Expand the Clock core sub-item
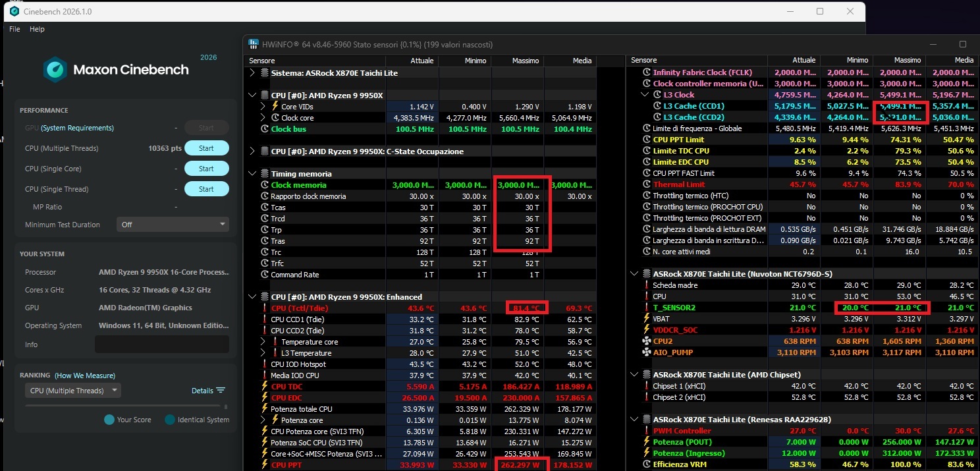This screenshot has width=980, height=471. click(263, 118)
